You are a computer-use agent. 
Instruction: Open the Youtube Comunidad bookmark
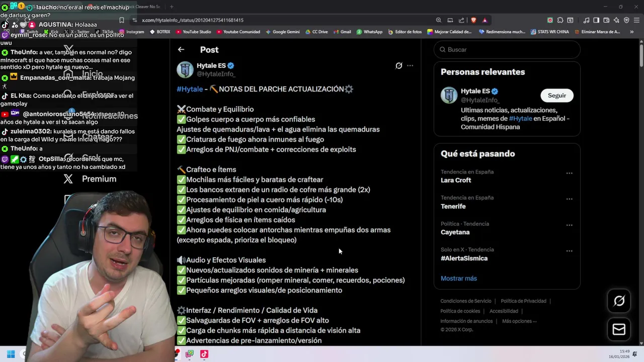point(238,32)
